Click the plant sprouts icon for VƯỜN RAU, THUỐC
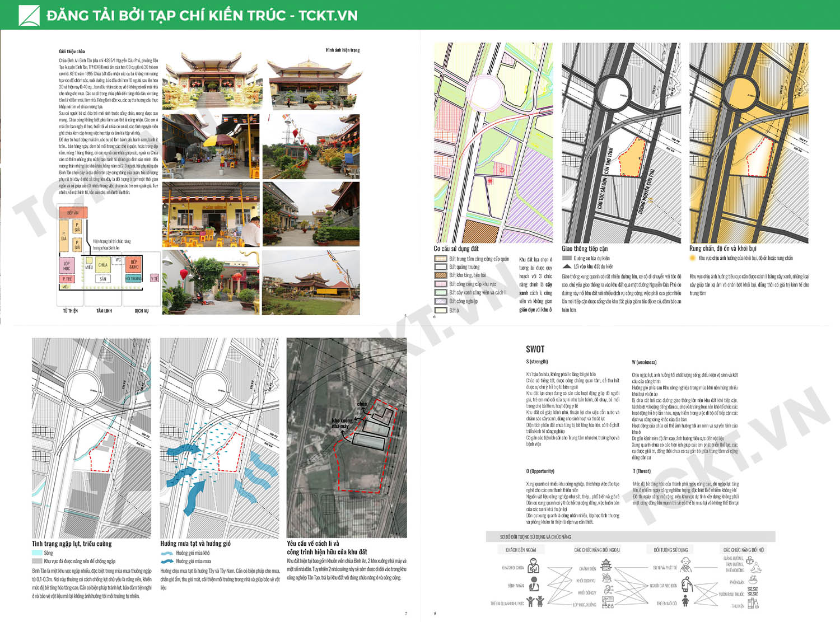Screen dimensions: 840x622 point(753,592)
